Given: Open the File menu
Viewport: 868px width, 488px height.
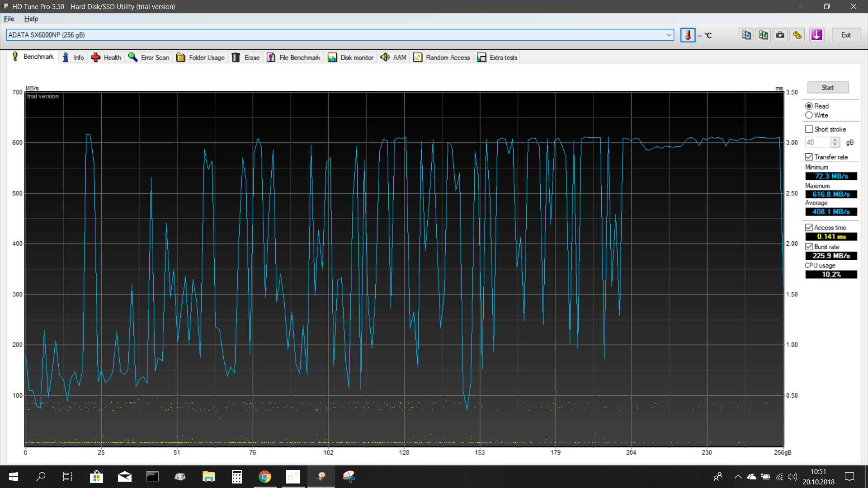Looking at the screenshot, I should [9, 19].
